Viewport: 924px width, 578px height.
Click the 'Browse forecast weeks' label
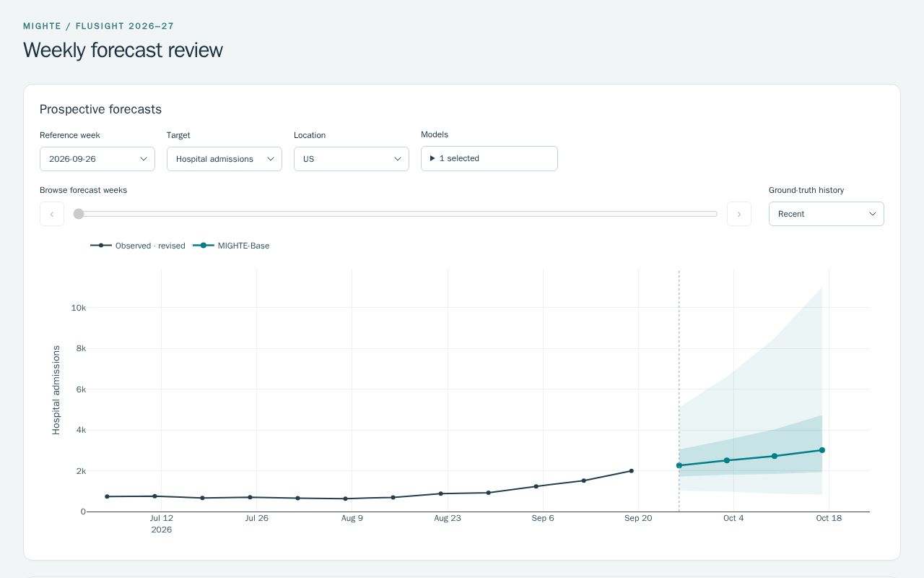tap(83, 190)
